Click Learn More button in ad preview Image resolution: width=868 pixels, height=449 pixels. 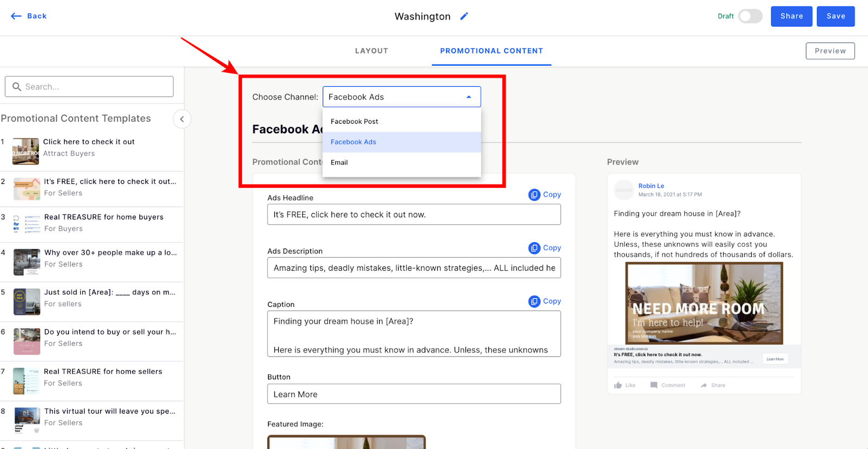(x=775, y=359)
